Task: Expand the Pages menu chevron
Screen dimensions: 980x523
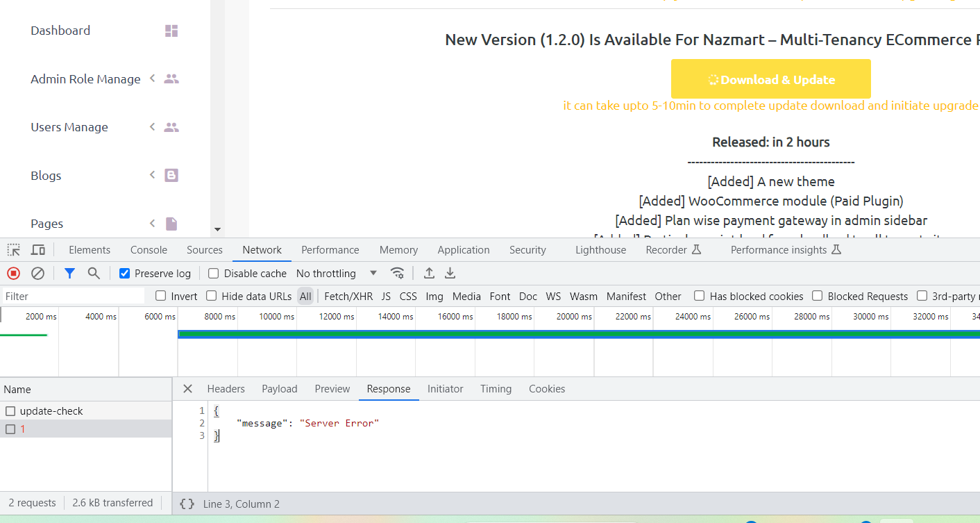Action: tap(153, 223)
